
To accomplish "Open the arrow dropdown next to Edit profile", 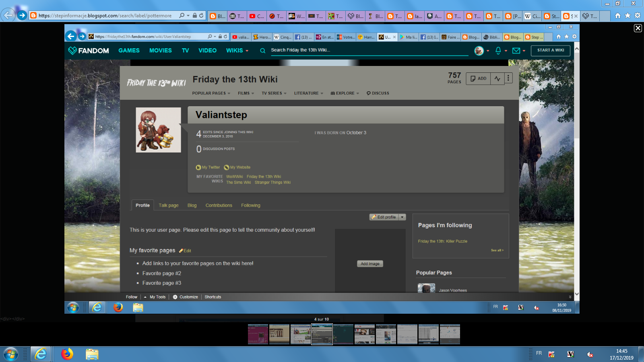I will pyautogui.click(x=402, y=217).
